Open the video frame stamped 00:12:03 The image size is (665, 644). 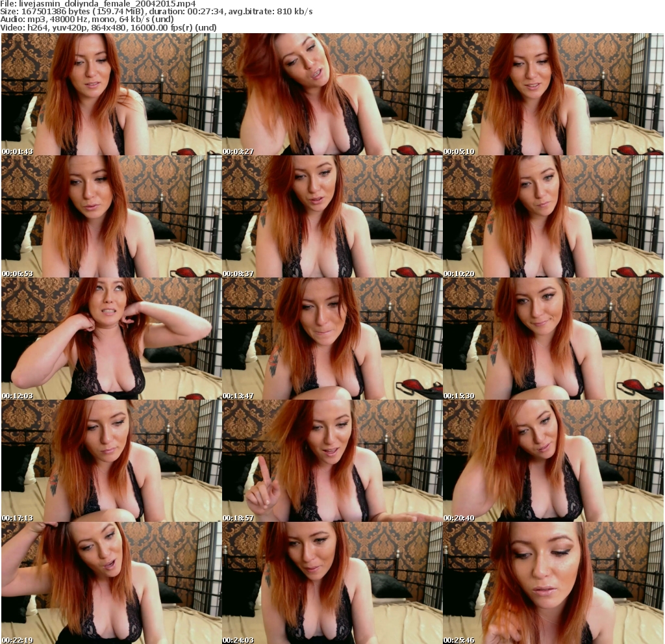tap(111, 339)
